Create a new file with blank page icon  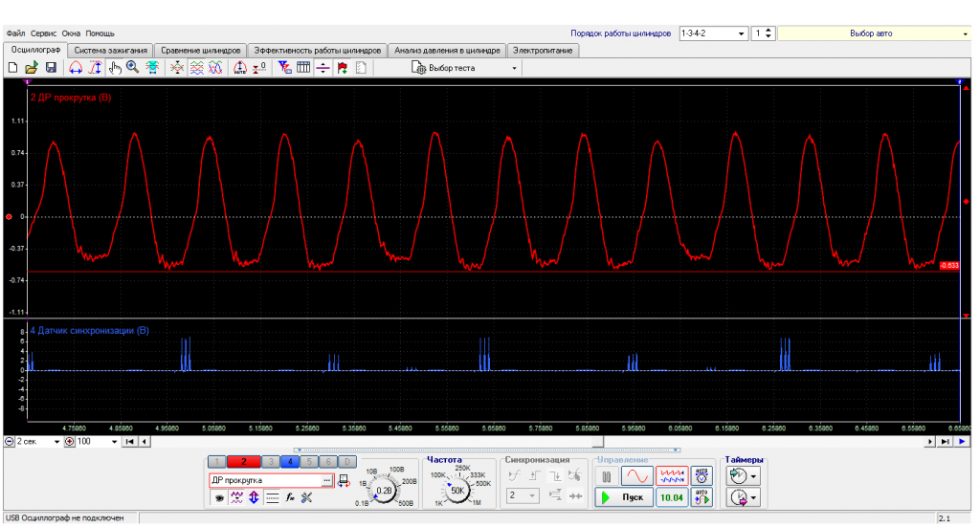tap(12, 68)
